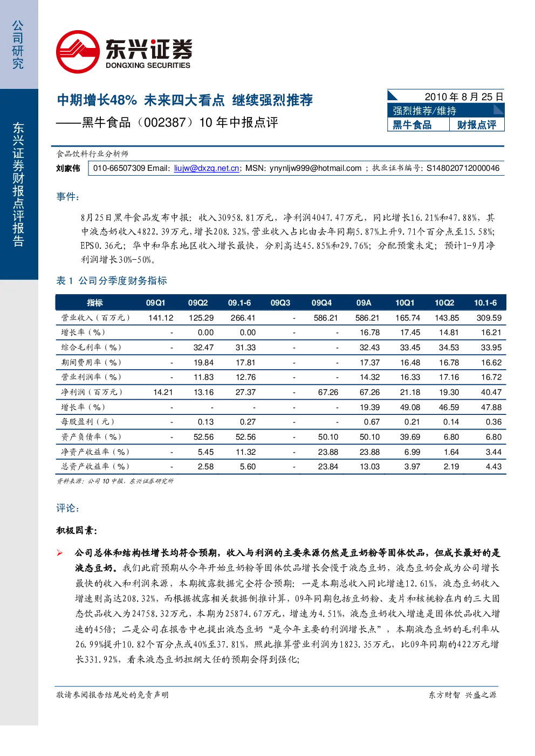535x756 pixels.
Task: Click the '10Q2' column header
Action: 444,303
